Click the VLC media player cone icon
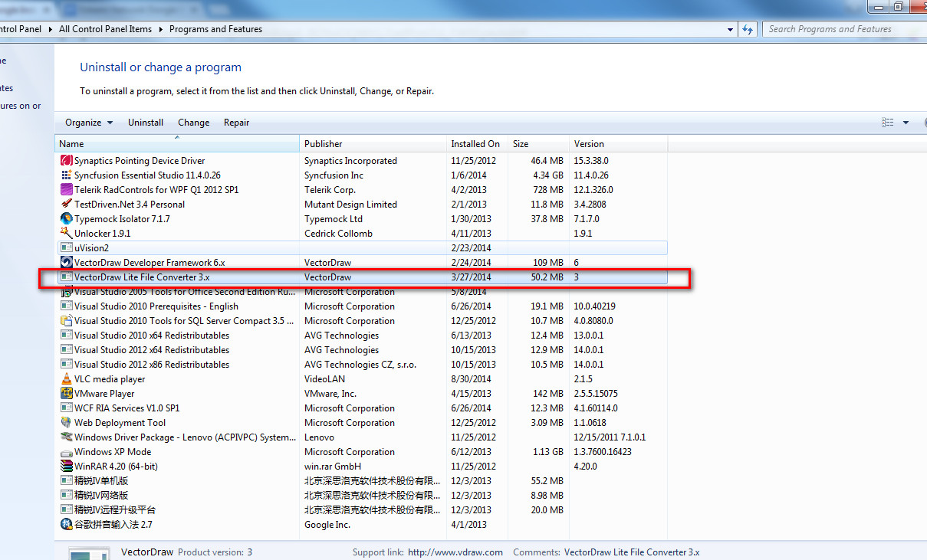This screenshot has width=927, height=560. click(x=67, y=378)
